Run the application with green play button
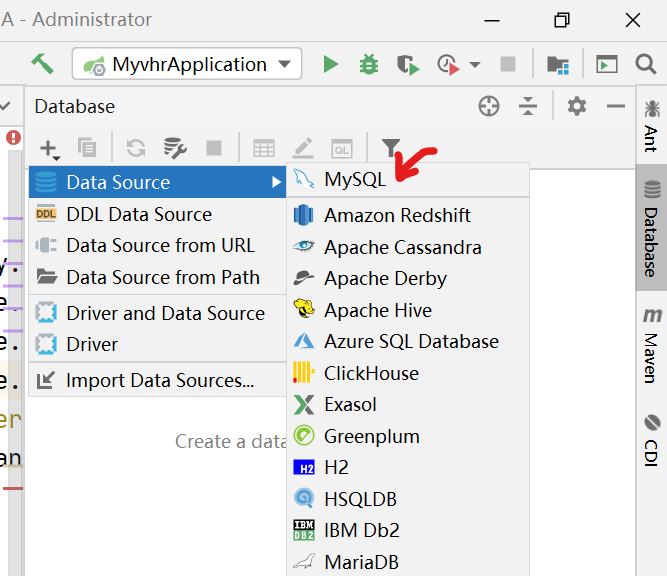667x576 pixels. 331,65
